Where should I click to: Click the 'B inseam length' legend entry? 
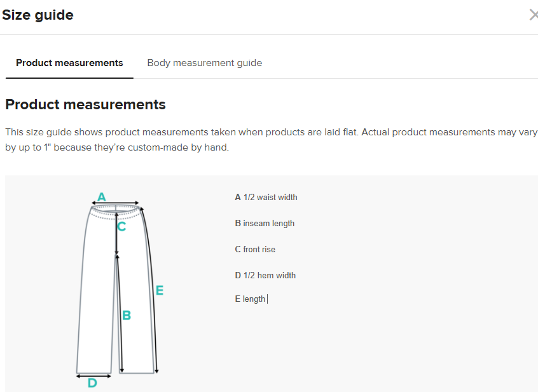point(265,223)
